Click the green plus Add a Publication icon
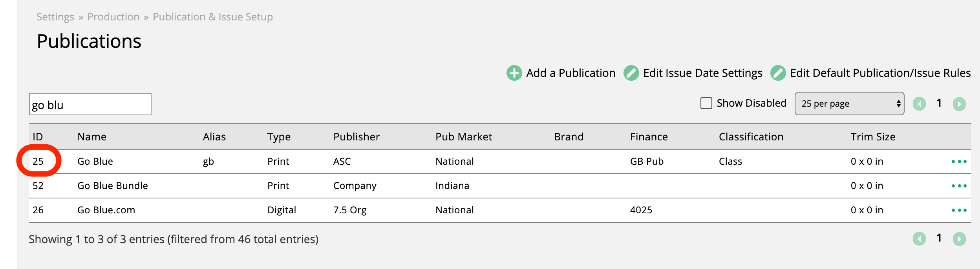The image size is (980, 269). 514,73
